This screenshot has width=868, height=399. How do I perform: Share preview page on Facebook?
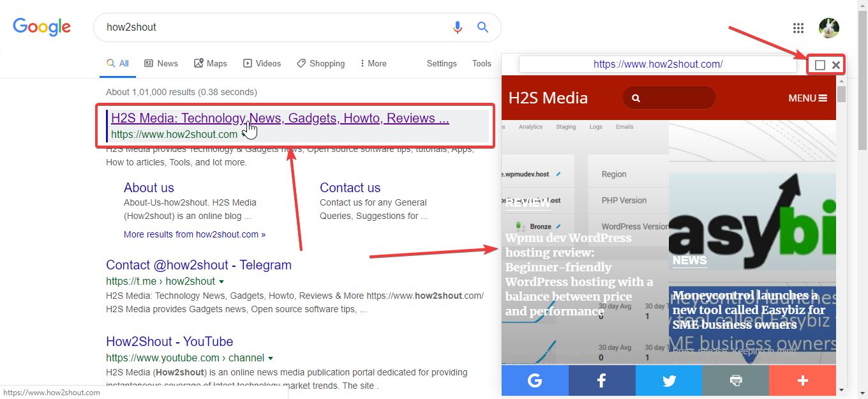[x=602, y=380]
